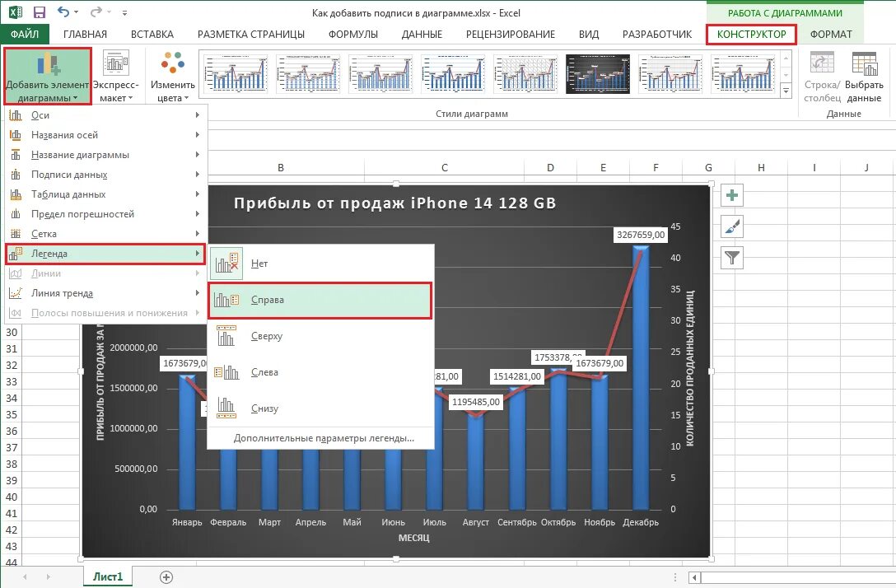
Task: Choose Слева legend position
Action: tap(320, 372)
